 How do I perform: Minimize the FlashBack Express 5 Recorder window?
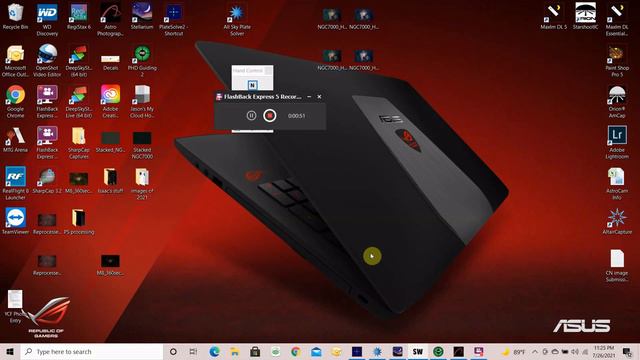pyautogui.click(x=309, y=97)
